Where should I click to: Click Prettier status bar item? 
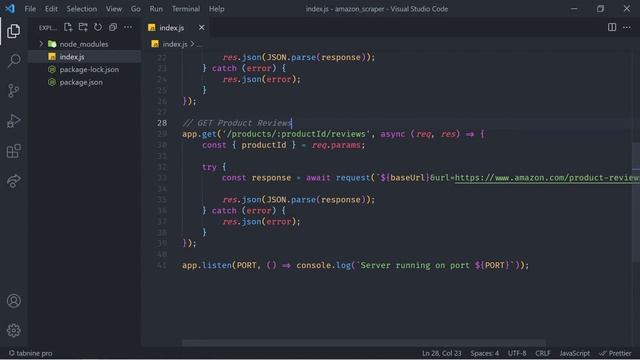(615, 353)
